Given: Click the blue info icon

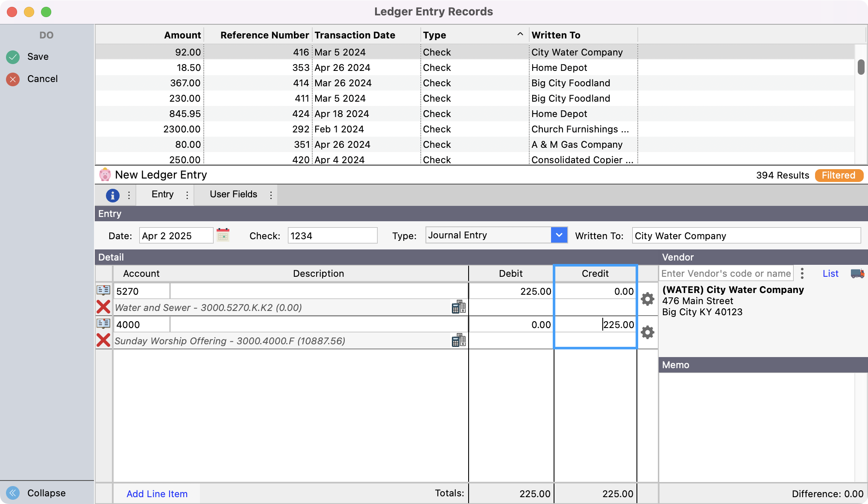Looking at the screenshot, I should coord(112,195).
